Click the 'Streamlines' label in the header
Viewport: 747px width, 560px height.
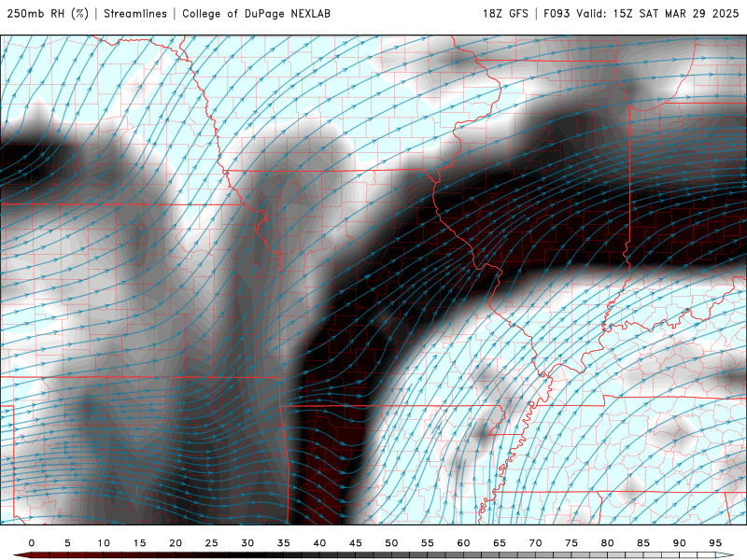coord(135,14)
